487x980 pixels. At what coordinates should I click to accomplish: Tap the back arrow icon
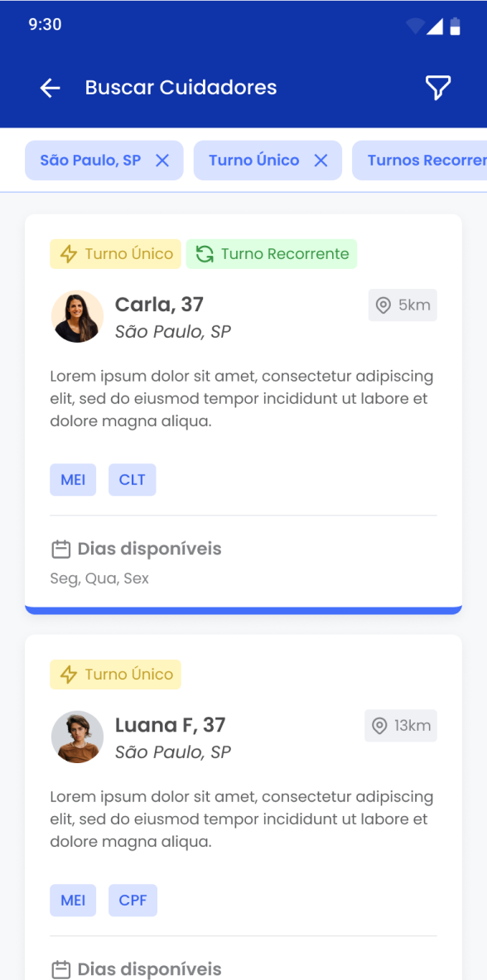(50, 88)
